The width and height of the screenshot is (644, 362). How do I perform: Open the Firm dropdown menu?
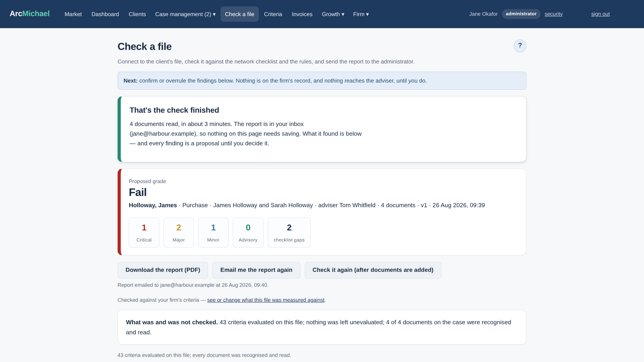point(361,14)
